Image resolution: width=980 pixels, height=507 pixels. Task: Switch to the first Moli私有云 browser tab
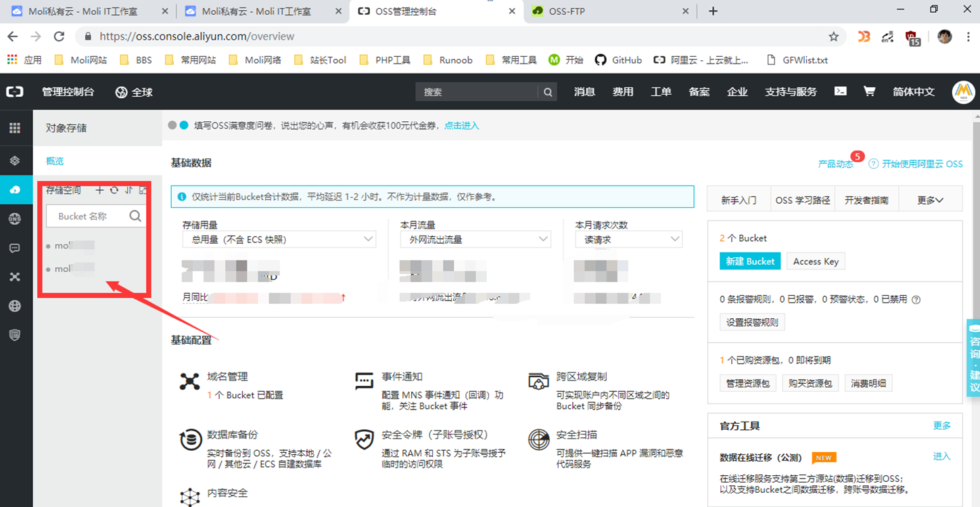[x=88, y=11]
